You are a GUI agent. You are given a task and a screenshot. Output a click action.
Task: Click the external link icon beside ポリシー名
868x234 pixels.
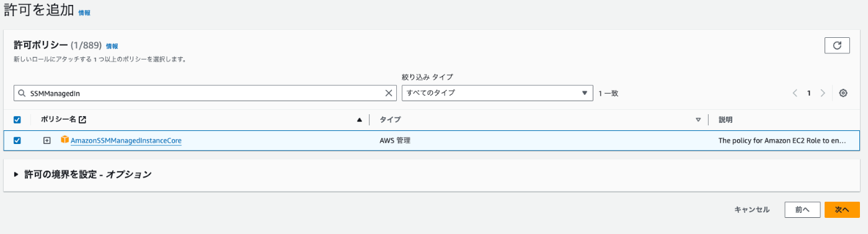pyautogui.click(x=82, y=120)
